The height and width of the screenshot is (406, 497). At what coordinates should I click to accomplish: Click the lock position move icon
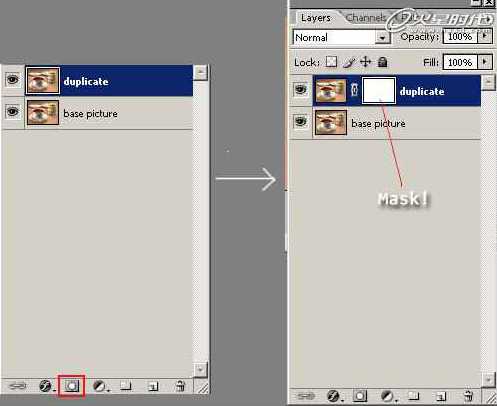366,62
